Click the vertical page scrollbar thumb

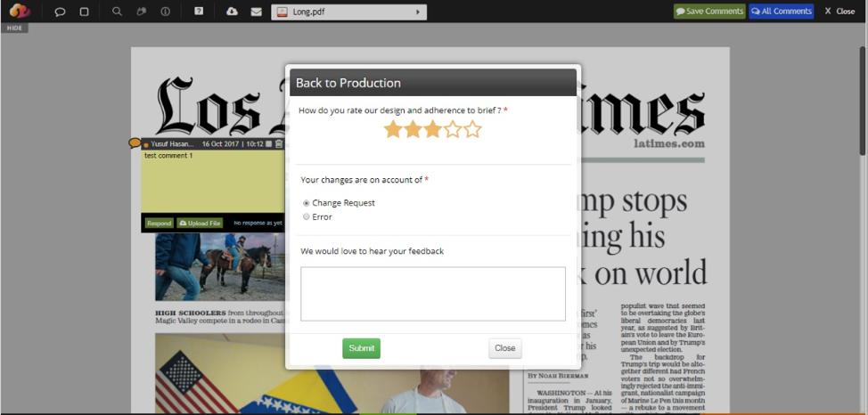(862, 100)
